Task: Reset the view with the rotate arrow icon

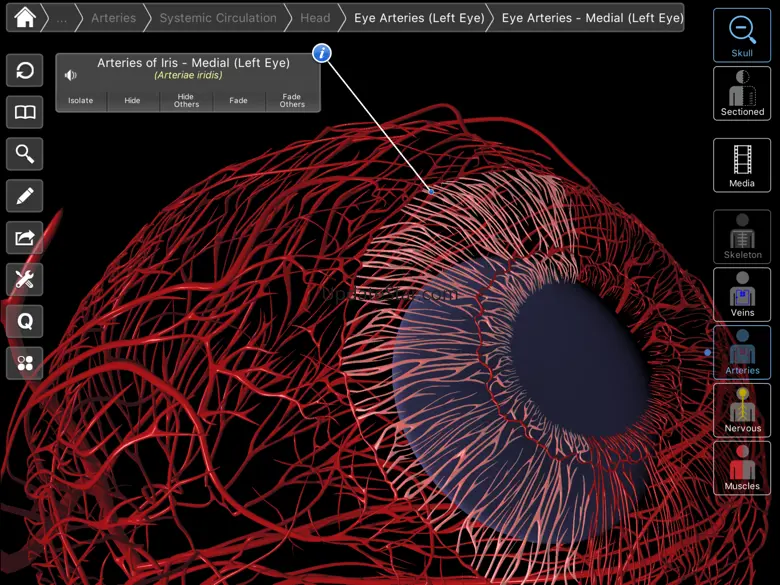Action: click(x=25, y=70)
